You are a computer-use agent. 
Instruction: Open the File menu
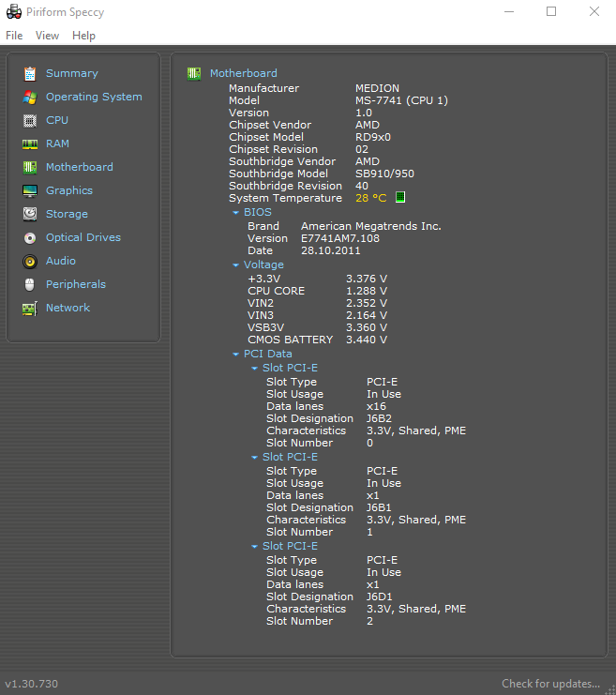point(14,36)
